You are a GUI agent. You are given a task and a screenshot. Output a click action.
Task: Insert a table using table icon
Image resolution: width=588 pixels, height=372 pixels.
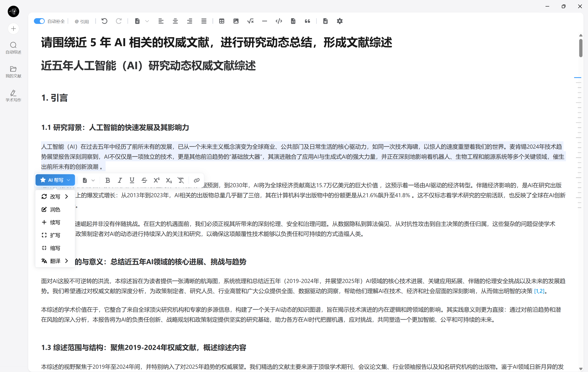pos(221,21)
